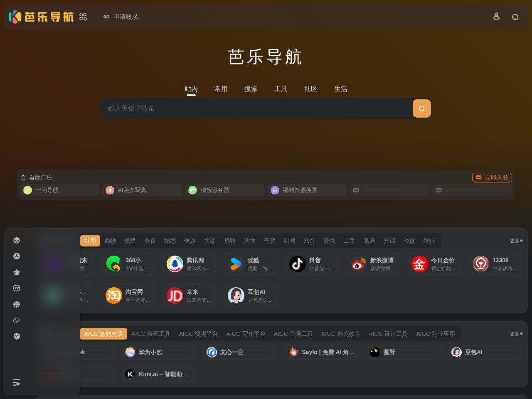This screenshot has width=532, height=399.
Task: Open the 申请收录 link
Action: click(121, 17)
